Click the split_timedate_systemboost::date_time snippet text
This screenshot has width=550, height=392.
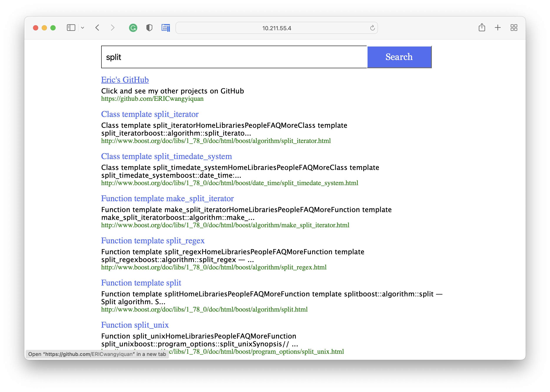[x=171, y=175]
